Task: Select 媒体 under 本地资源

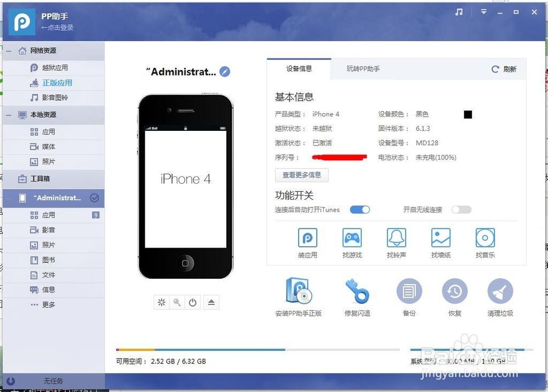Action: tap(54, 147)
